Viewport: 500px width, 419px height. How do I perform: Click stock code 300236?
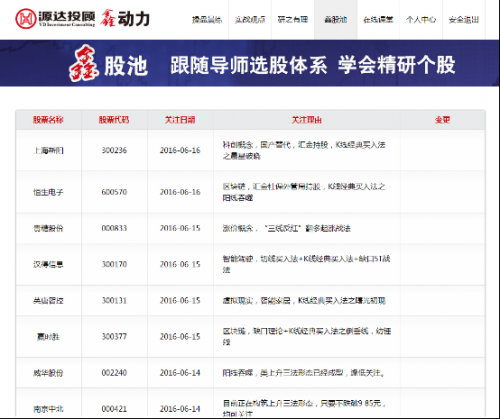[x=114, y=150]
